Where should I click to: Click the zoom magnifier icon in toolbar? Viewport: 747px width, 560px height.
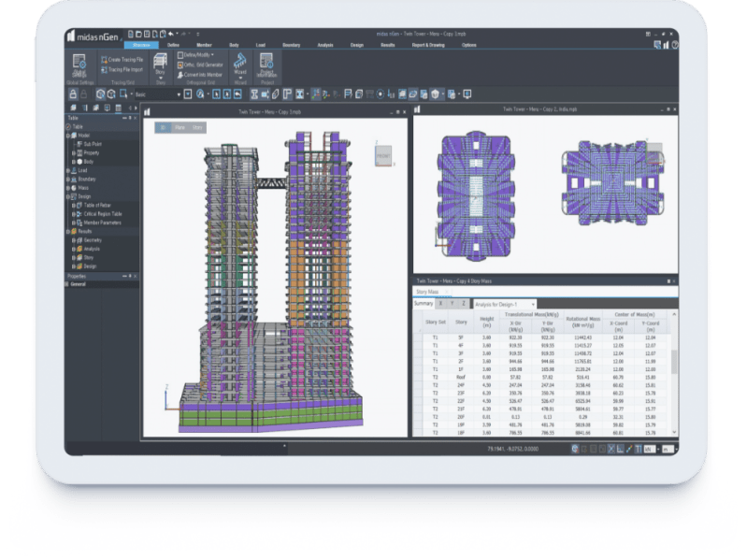click(x=201, y=94)
